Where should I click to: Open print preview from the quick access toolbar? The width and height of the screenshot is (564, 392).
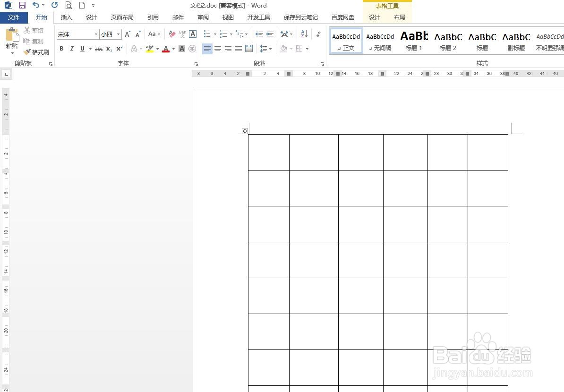68,5
